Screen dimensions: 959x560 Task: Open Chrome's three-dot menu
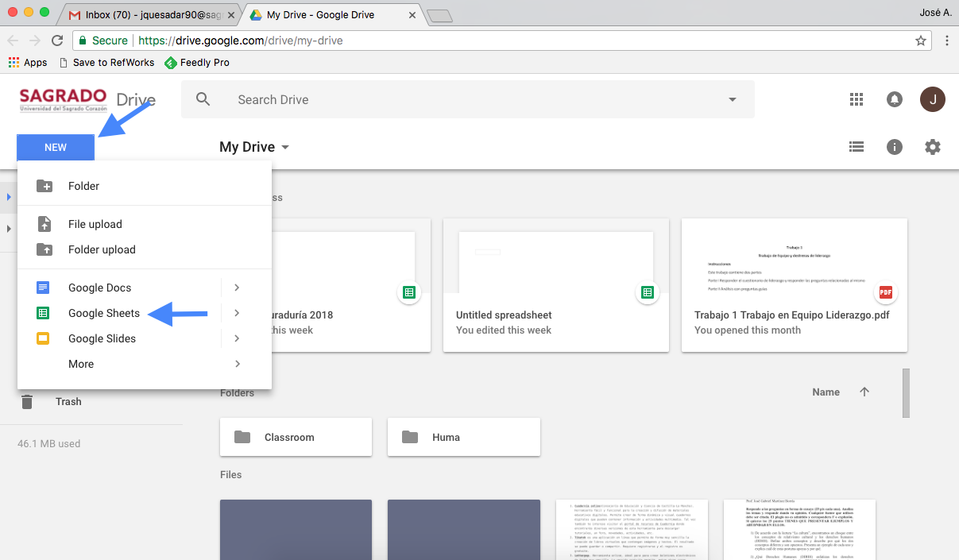[x=947, y=41]
